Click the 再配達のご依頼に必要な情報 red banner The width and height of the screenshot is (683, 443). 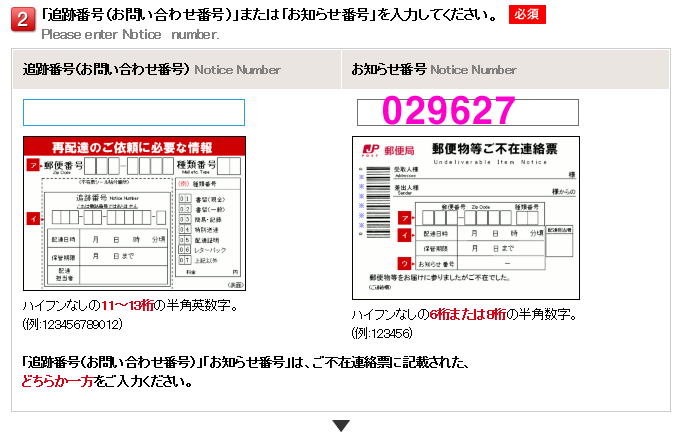coord(134,147)
